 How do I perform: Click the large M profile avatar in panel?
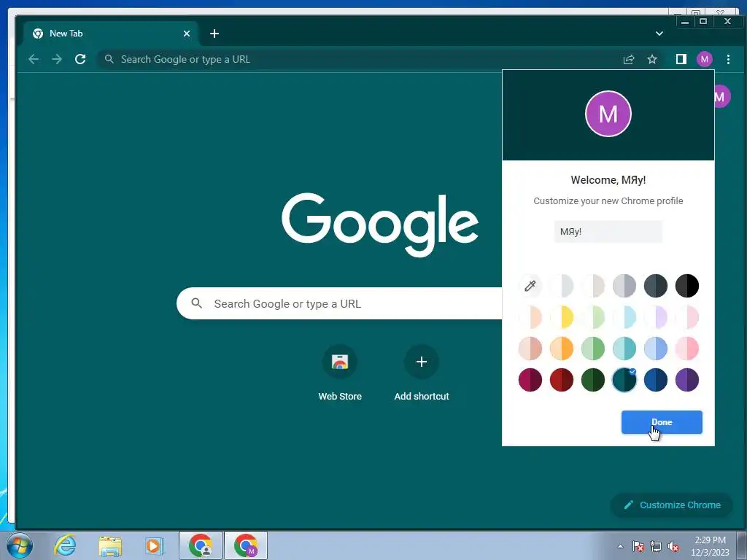point(608,114)
